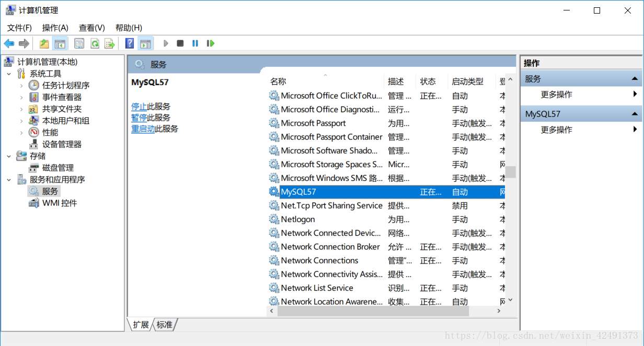Image resolution: width=644 pixels, height=346 pixels.
Task: Switch to the 扩展 tab
Action: [141, 325]
